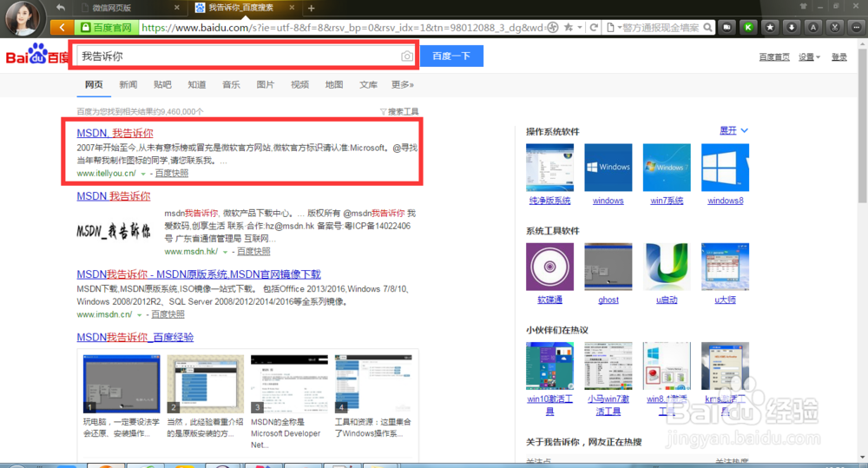Open the 设置 dropdown menu

[809, 57]
